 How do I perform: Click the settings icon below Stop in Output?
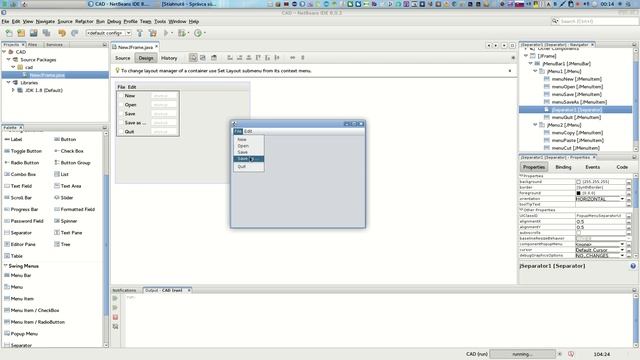click(116, 327)
